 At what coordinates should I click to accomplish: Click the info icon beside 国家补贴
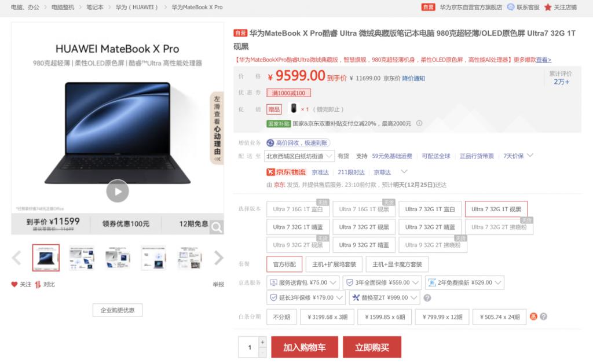click(x=419, y=123)
